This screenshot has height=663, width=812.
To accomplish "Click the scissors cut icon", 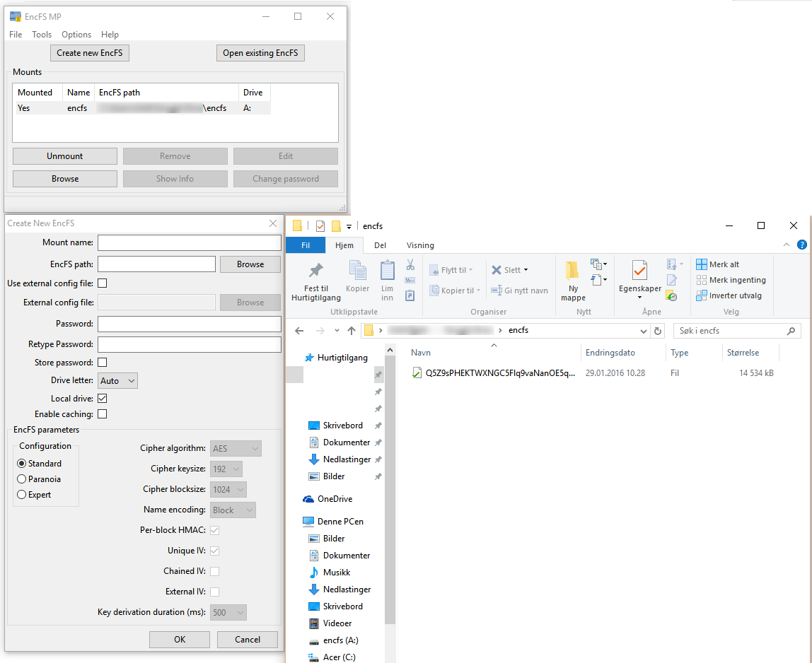I will [410, 264].
